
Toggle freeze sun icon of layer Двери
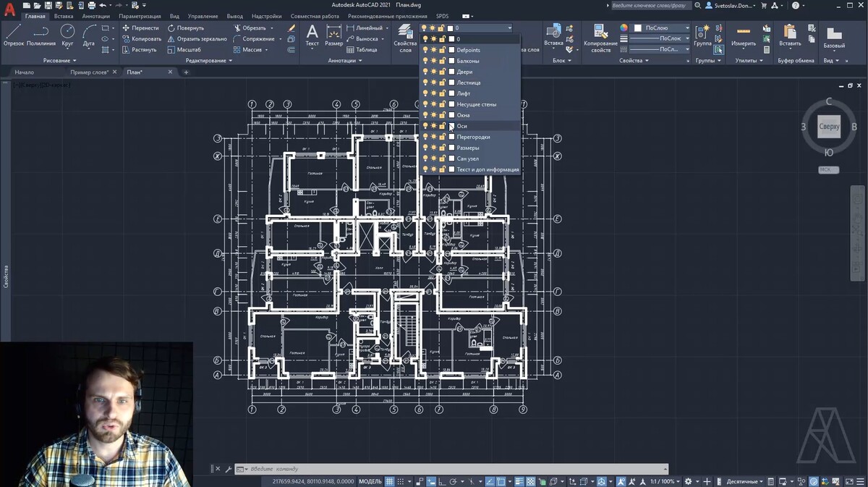coord(433,72)
